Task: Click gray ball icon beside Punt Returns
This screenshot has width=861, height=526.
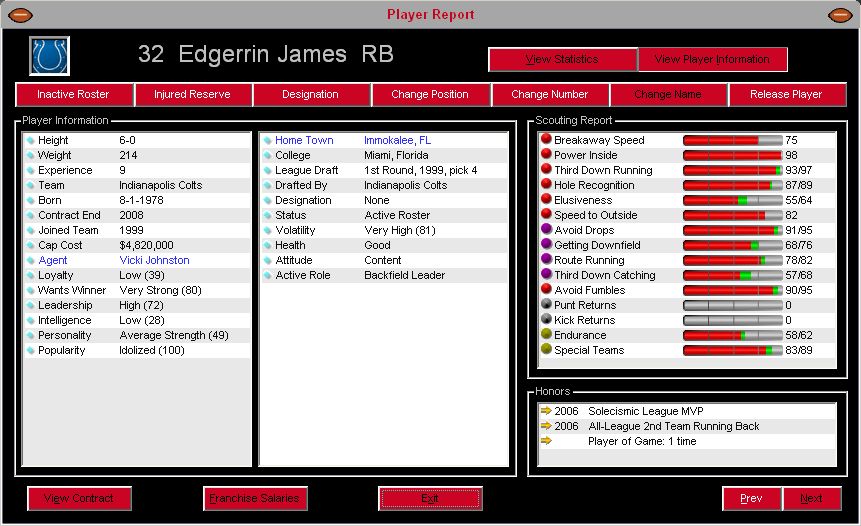Action: (x=546, y=305)
